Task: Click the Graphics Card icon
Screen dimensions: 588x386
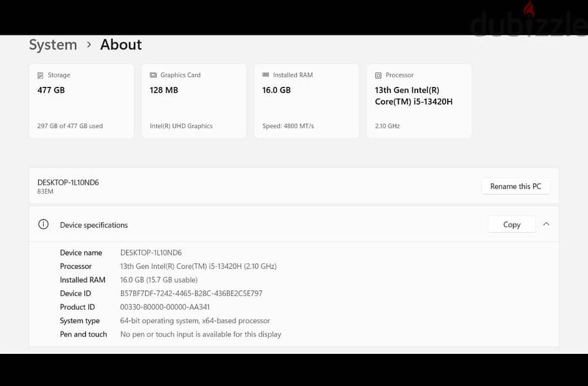Action: 153,75
